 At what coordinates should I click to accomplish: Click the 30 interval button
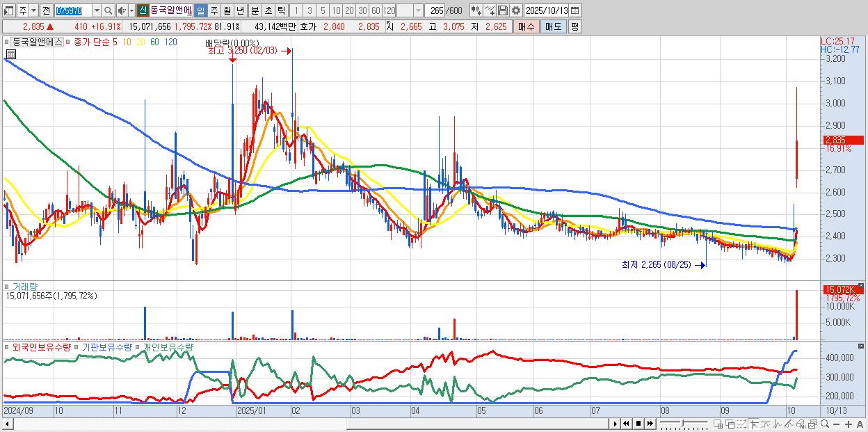pyautogui.click(x=363, y=10)
